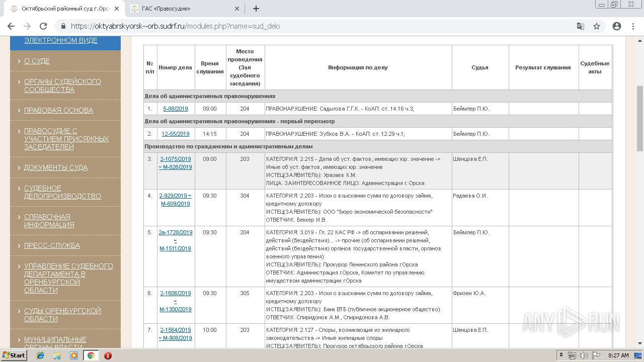
Task: Click the Время слушания column header
Action: pos(210,67)
